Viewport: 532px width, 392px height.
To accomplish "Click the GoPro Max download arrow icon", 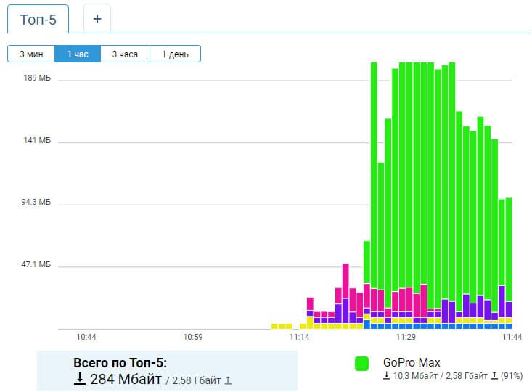I will pos(386,375).
